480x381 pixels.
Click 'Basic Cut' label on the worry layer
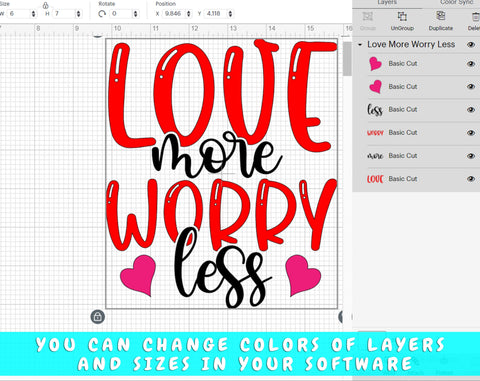403,133
